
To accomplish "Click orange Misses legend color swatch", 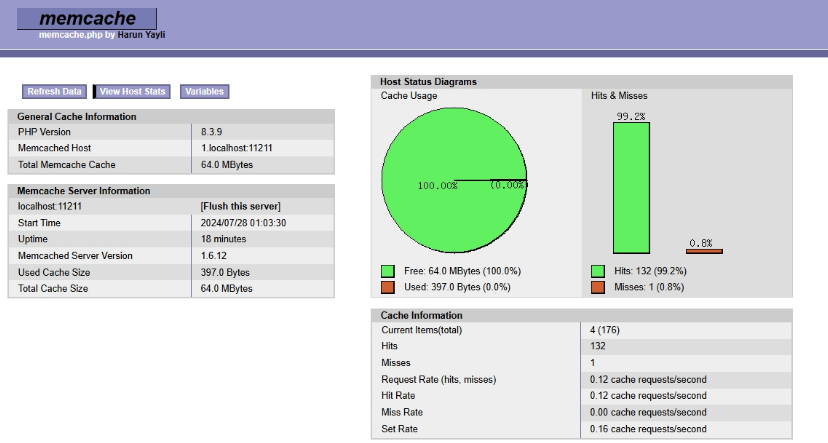I will click(x=598, y=287).
